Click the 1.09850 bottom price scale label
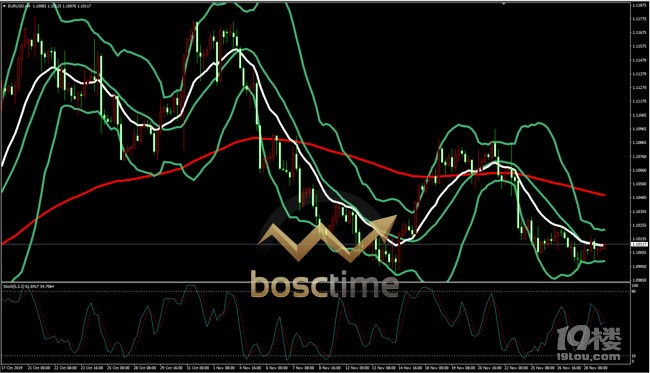 tap(639, 280)
